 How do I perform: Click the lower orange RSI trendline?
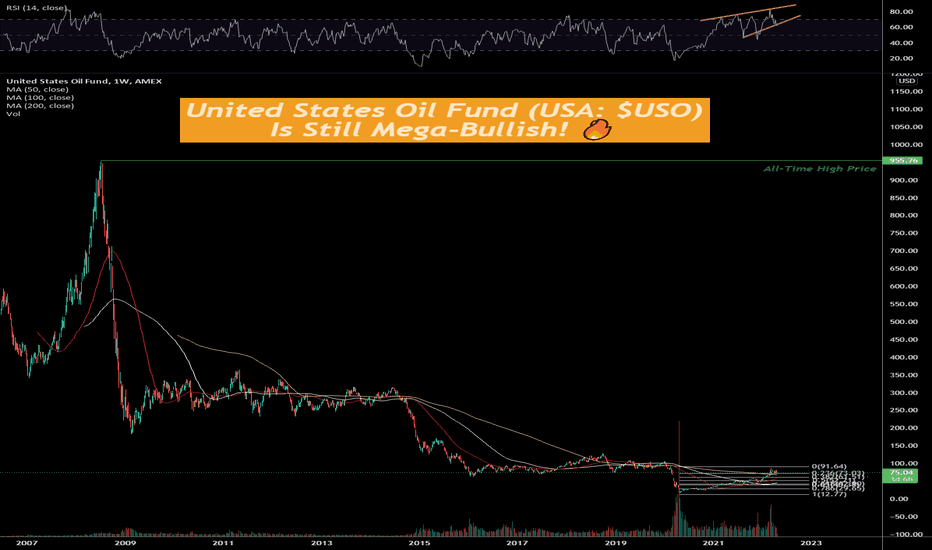pyautogui.click(x=772, y=27)
